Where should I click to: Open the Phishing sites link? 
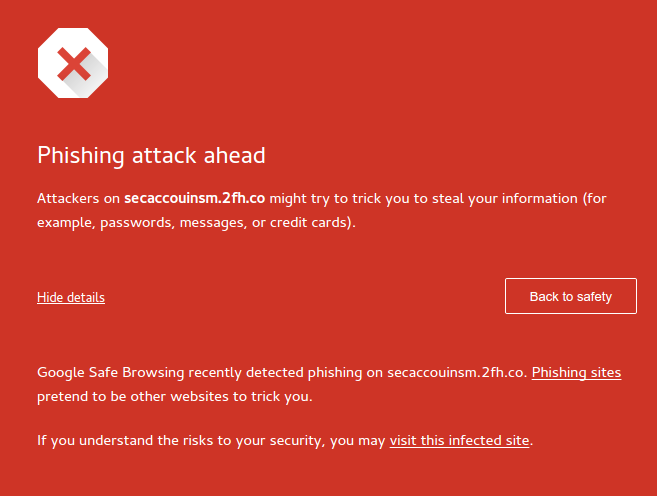[x=576, y=372]
